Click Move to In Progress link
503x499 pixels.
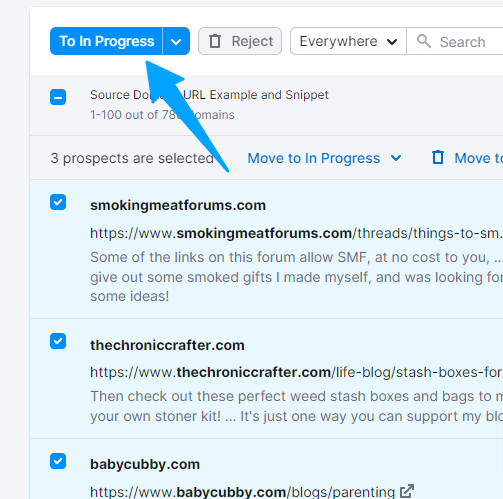coord(313,158)
